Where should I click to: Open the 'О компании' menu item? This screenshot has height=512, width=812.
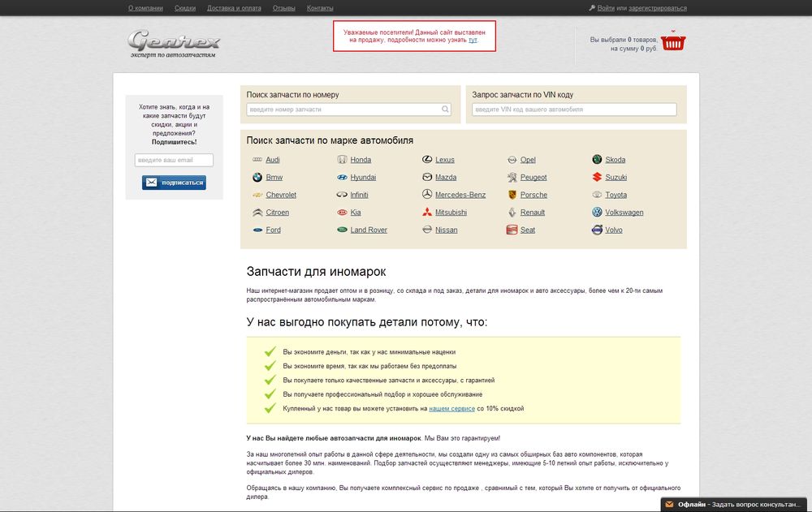coord(145,8)
